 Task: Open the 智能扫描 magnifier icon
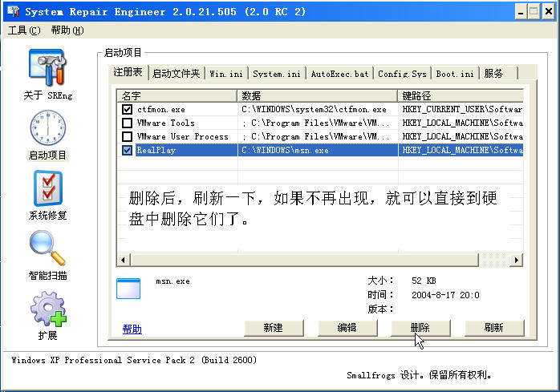click(47, 248)
